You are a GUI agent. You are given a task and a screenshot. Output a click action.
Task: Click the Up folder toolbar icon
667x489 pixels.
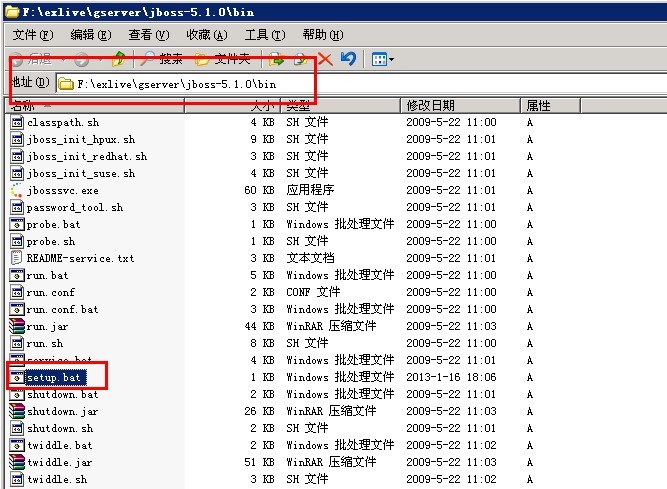click(119, 59)
